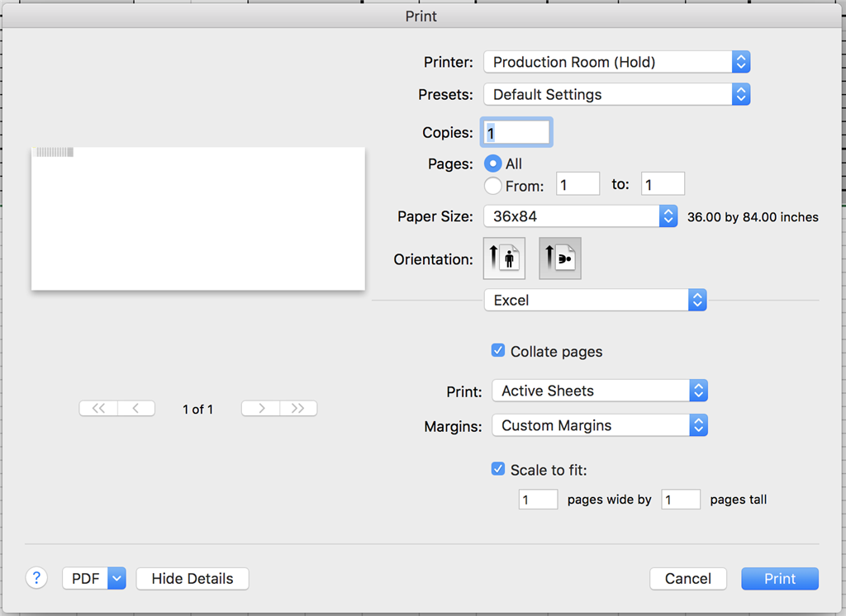Open the PDF options arrow menu
Image resolution: width=846 pixels, height=616 pixels.
[x=116, y=578]
